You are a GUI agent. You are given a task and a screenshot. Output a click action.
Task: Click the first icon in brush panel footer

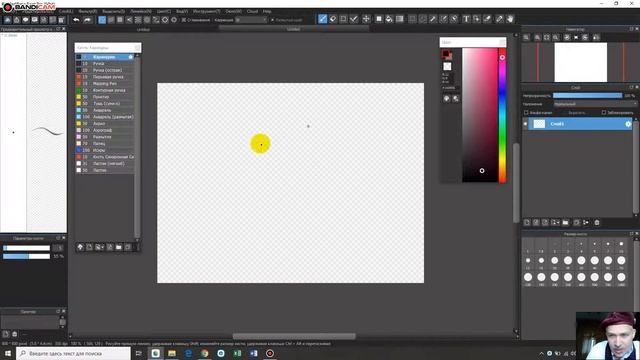coord(80,247)
